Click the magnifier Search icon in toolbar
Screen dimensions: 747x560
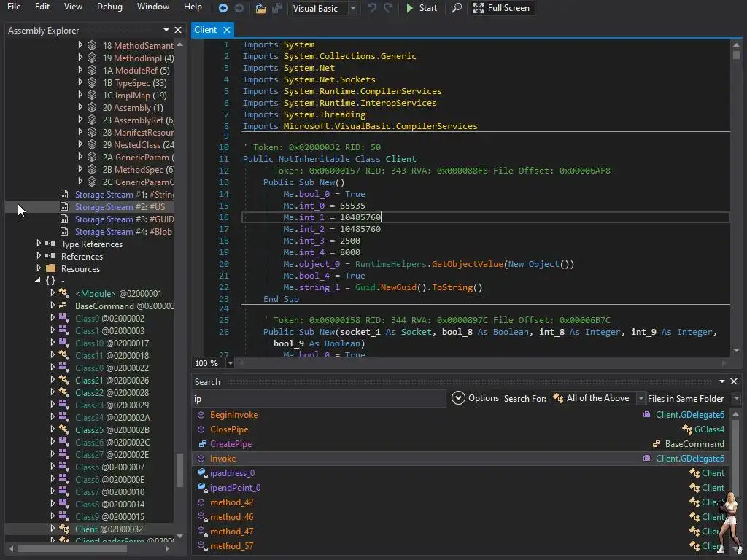tap(457, 8)
